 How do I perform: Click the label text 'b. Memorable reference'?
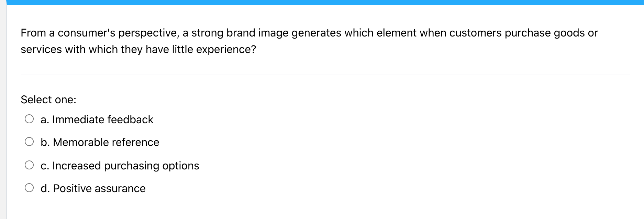pyautogui.click(x=100, y=143)
